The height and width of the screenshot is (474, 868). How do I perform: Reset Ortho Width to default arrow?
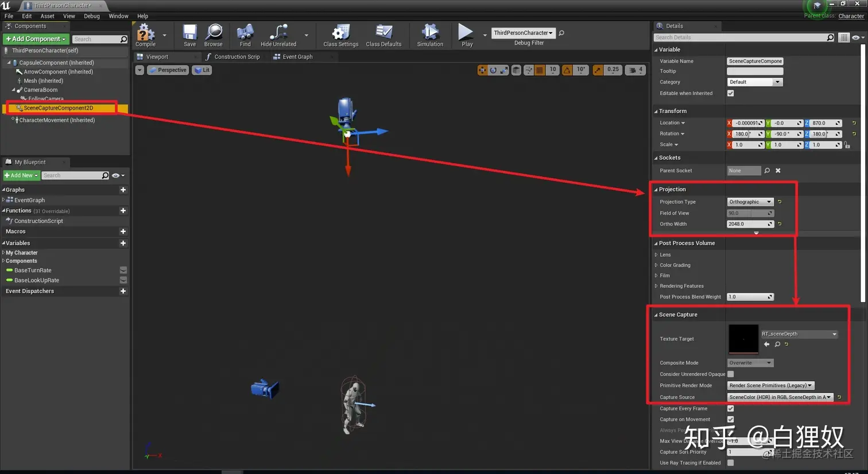pos(780,224)
